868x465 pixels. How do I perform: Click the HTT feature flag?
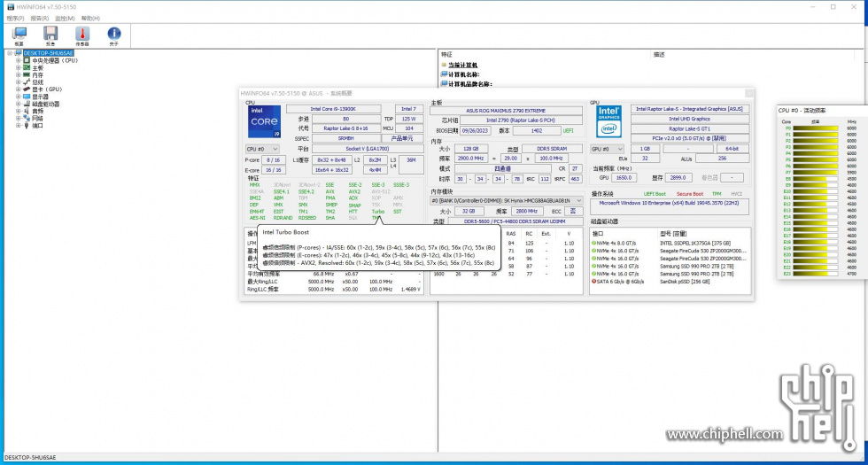(353, 212)
